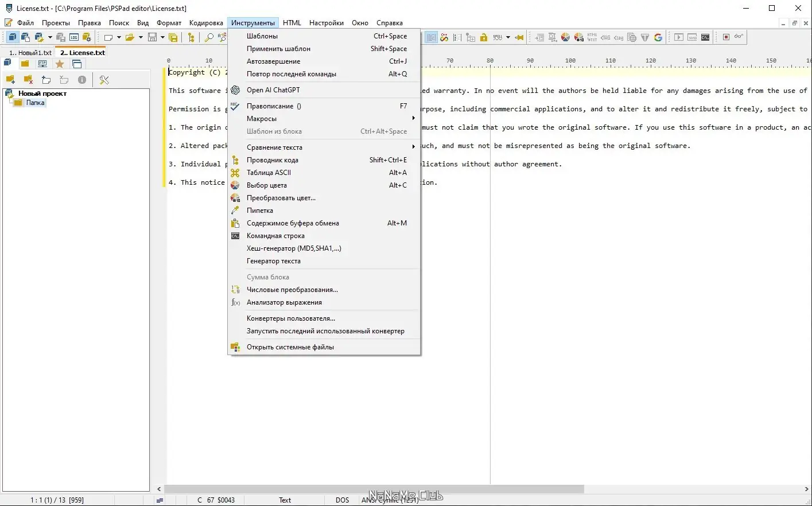Expand the Сравнение текста submenu
812x506 pixels.
(324, 147)
